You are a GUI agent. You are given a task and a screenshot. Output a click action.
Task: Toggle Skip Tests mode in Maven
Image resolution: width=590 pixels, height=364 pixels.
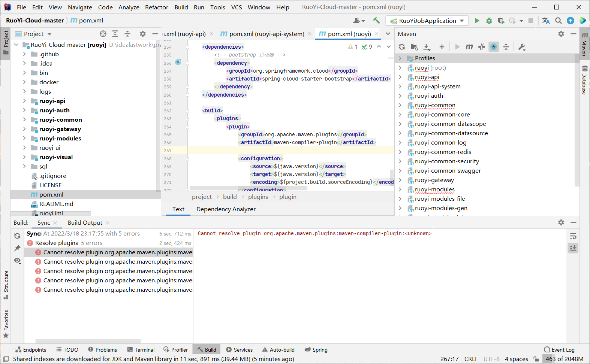pos(494,47)
